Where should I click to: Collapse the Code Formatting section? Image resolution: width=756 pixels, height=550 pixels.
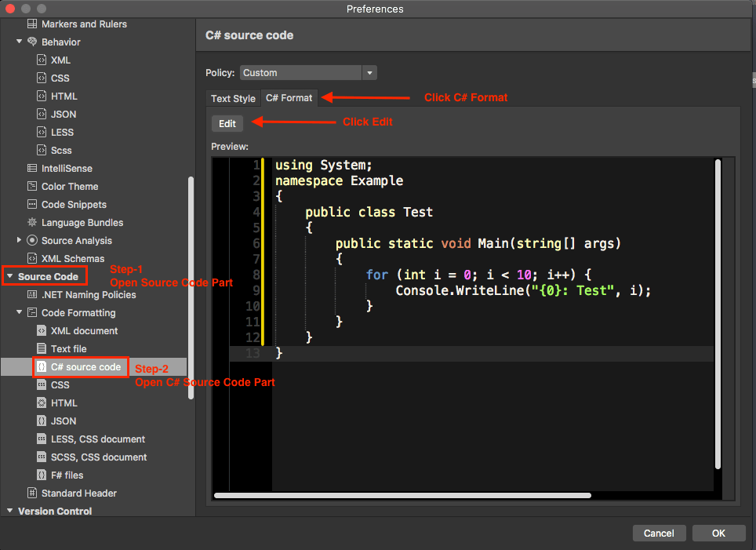pos(19,312)
